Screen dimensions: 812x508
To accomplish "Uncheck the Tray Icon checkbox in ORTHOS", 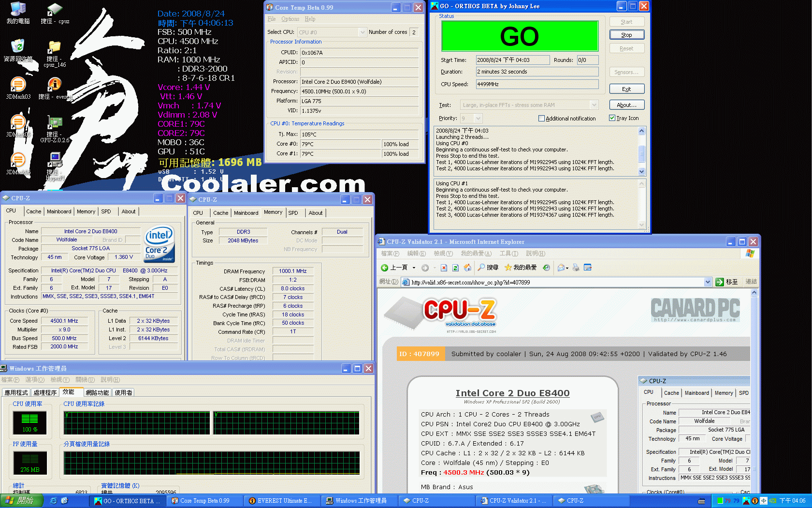I will tap(612, 118).
